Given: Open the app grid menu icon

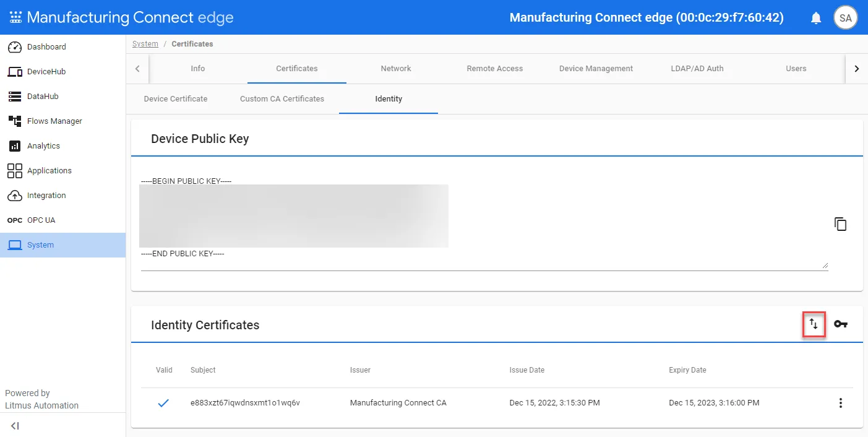Looking at the screenshot, I should pos(15,17).
